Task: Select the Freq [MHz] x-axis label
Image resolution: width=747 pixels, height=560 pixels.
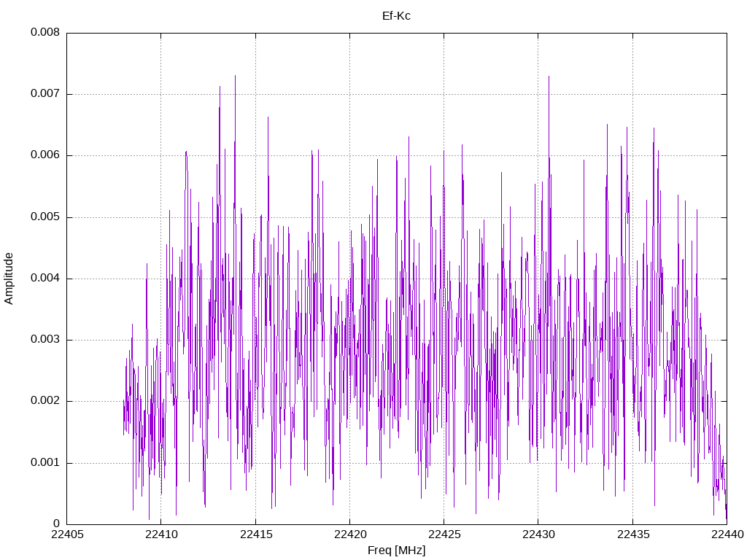Action: [x=396, y=550]
